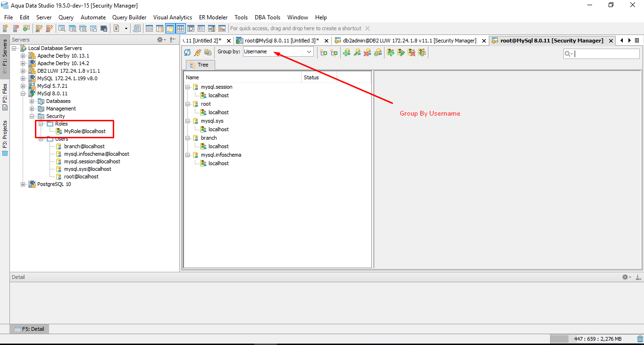
Task: Expand the Management folder node
Action: pos(32,109)
